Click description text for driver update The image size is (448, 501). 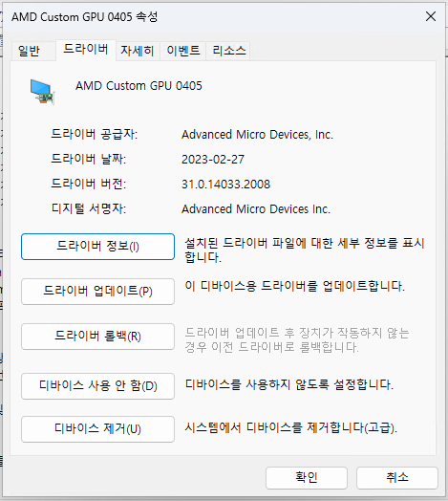pos(294,286)
